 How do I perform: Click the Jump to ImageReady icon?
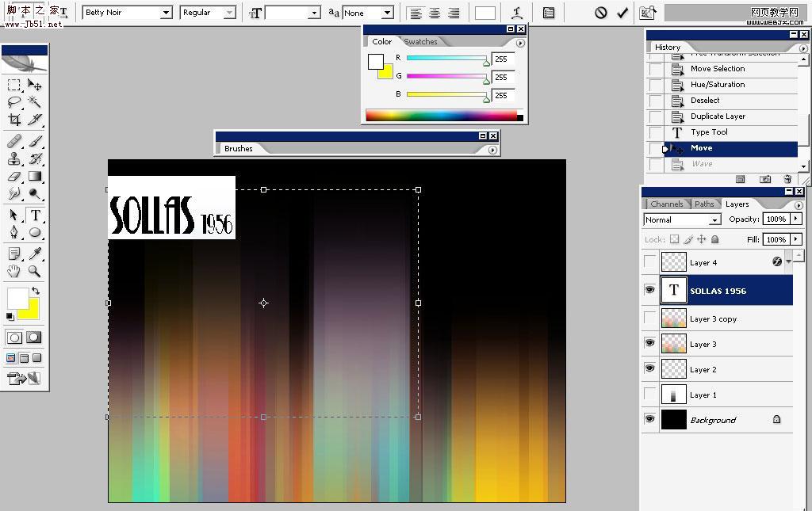pos(648,12)
